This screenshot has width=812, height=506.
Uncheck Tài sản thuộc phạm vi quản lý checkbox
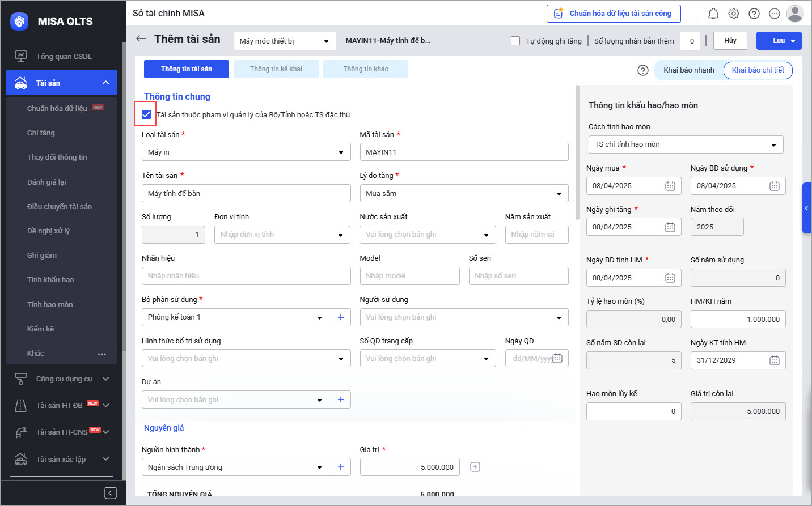(146, 114)
